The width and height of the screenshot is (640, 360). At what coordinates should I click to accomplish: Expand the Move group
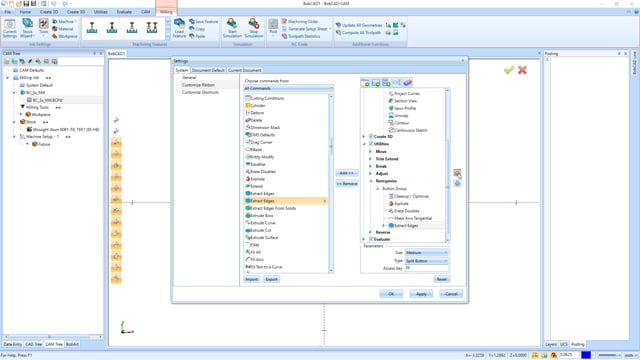(370, 151)
